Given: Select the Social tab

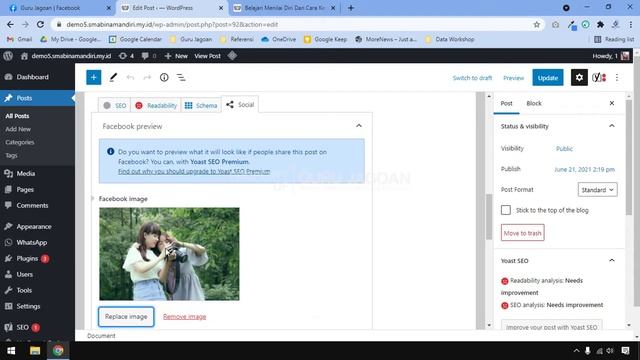Looking at the screenshot, I should [x=240, y=104].
